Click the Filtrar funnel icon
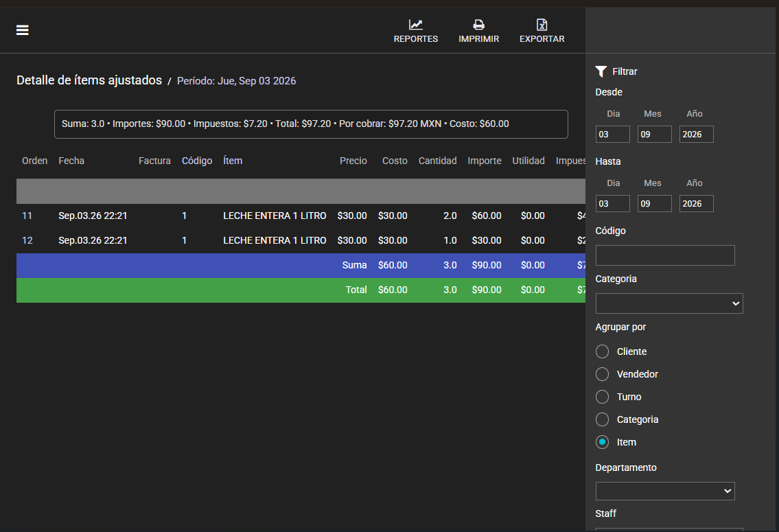This screenshot has height=532, width=779. (601, 71)
